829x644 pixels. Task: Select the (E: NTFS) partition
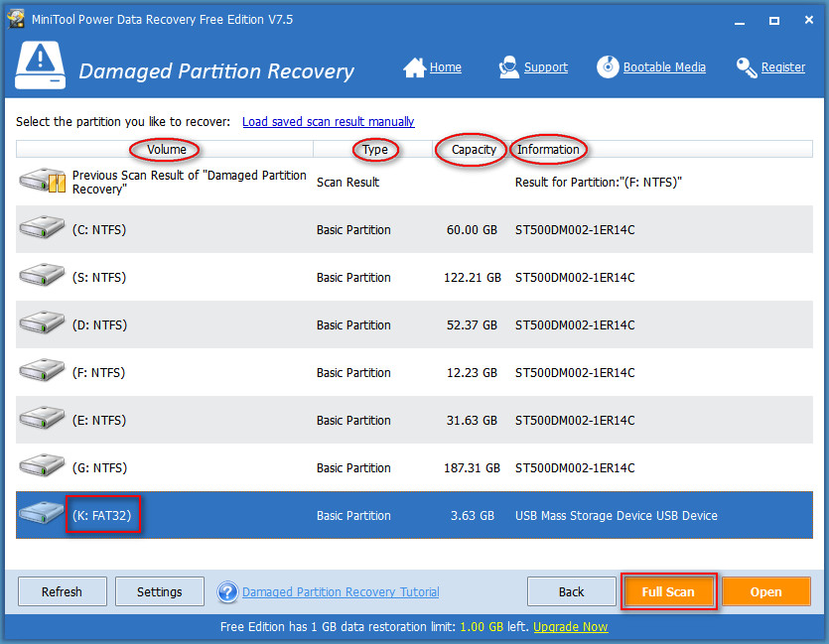(x=414, y=420)
